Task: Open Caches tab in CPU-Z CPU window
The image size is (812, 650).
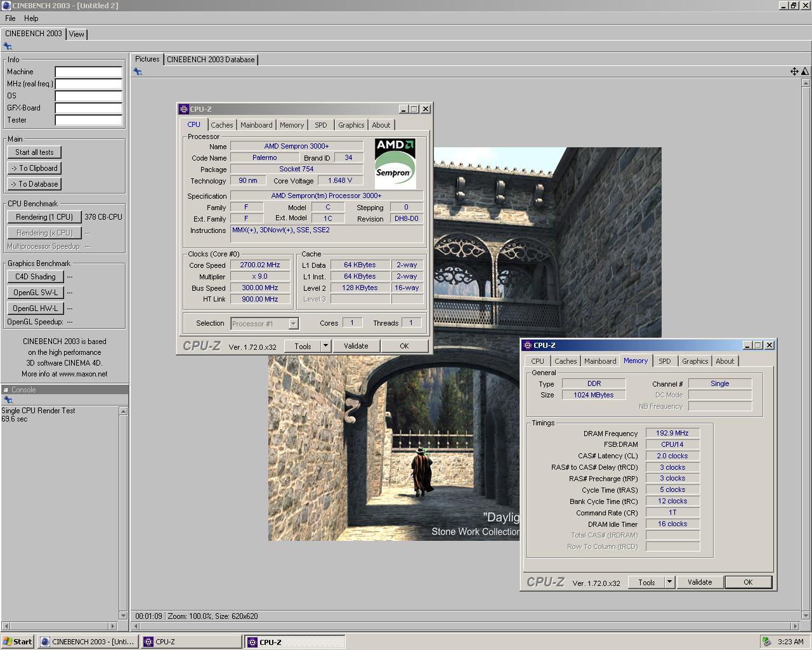Action: (222, 125)
